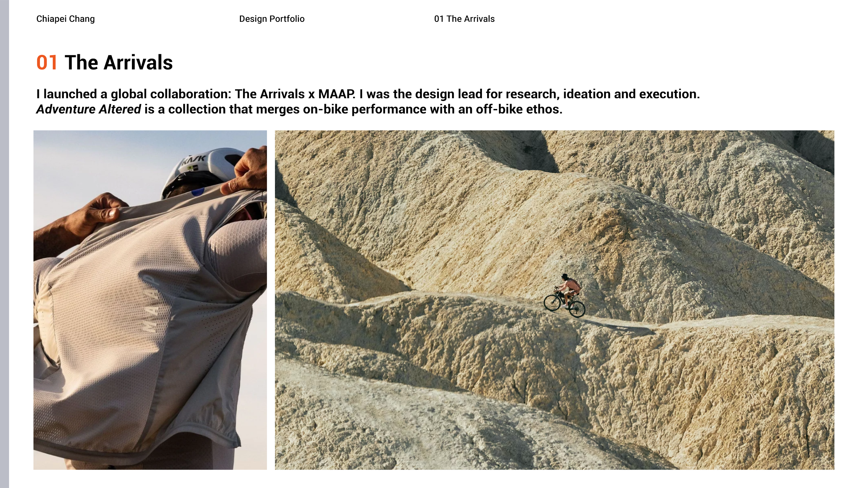Click the italic Adventure Altered text
This screenshot has width=868, height=488.
click(x=89, y=109)
